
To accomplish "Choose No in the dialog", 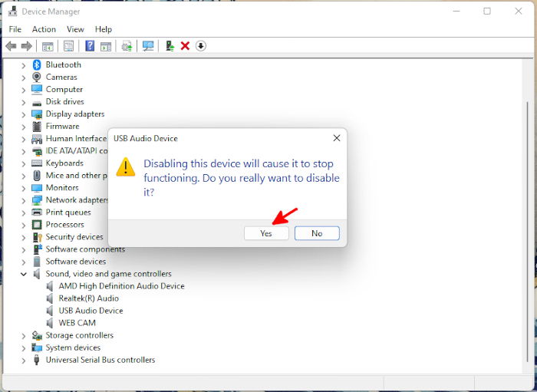I will 317,233.
